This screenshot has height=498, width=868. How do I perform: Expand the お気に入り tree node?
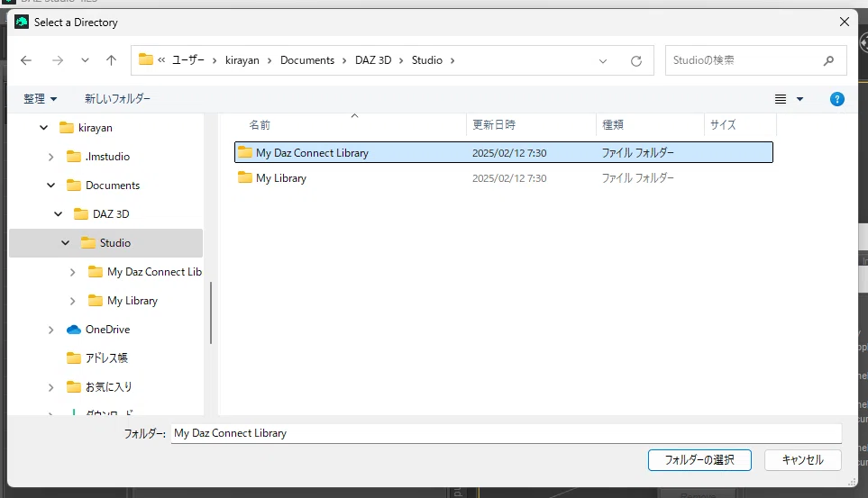pyautogui.click(x=51, y=387)
